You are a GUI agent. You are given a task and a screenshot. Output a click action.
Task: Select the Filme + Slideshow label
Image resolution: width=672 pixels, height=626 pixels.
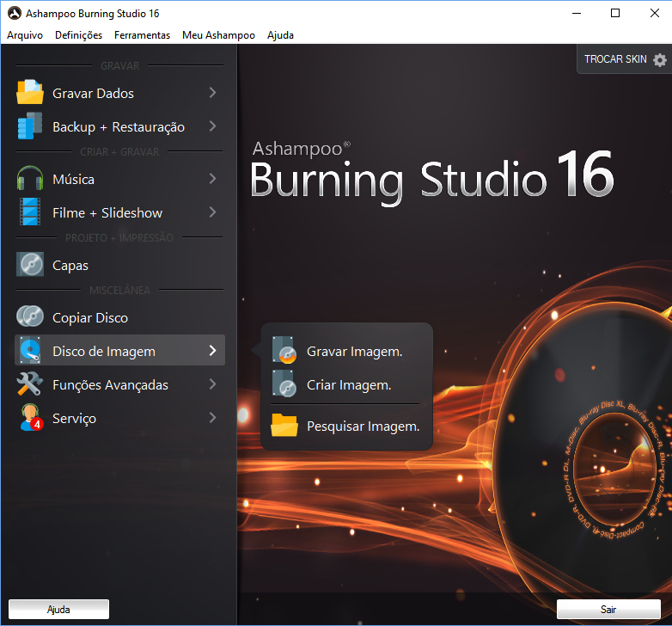pyautogui.click(x=107, y=212)
